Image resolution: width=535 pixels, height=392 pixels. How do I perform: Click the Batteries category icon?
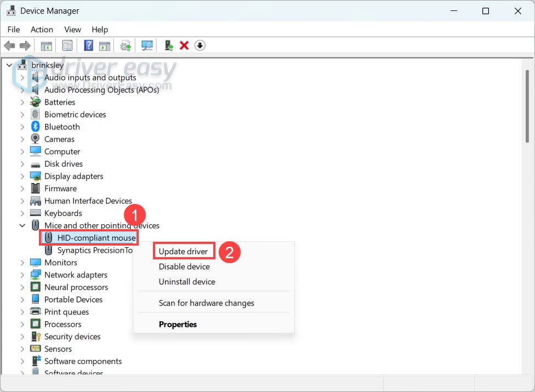tap(35, 102)
